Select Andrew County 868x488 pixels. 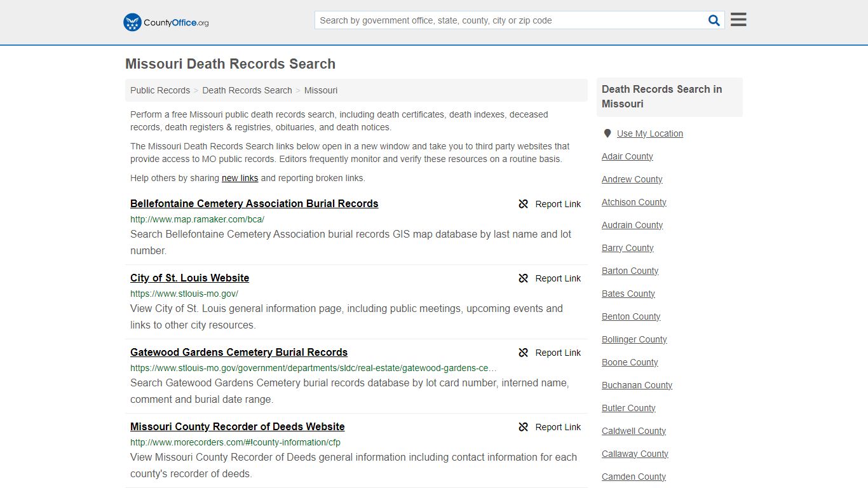[632, 179]
